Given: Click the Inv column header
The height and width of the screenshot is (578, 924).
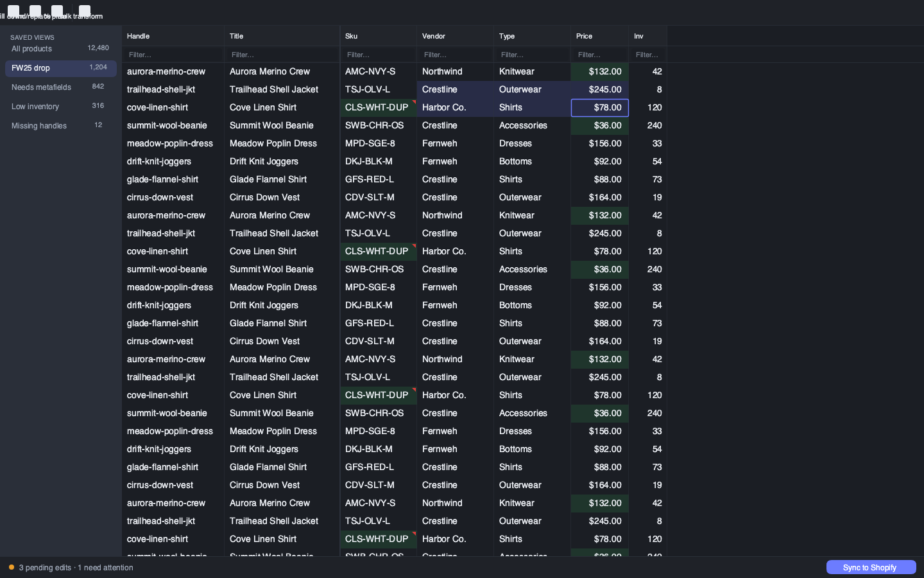Looking at the screenshot, I should pyautogui.click(x=648, y=36).
